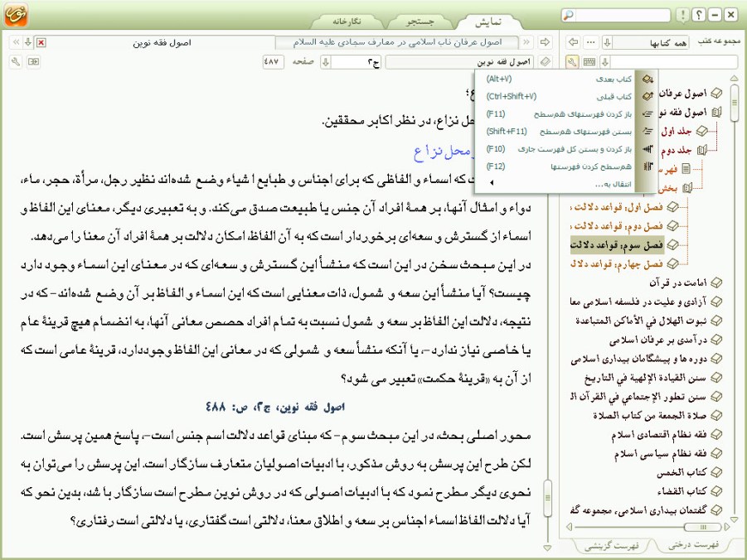Switch to the جستجو tab
The width and height of the screenshot is (747, 560).
[420, 22]
